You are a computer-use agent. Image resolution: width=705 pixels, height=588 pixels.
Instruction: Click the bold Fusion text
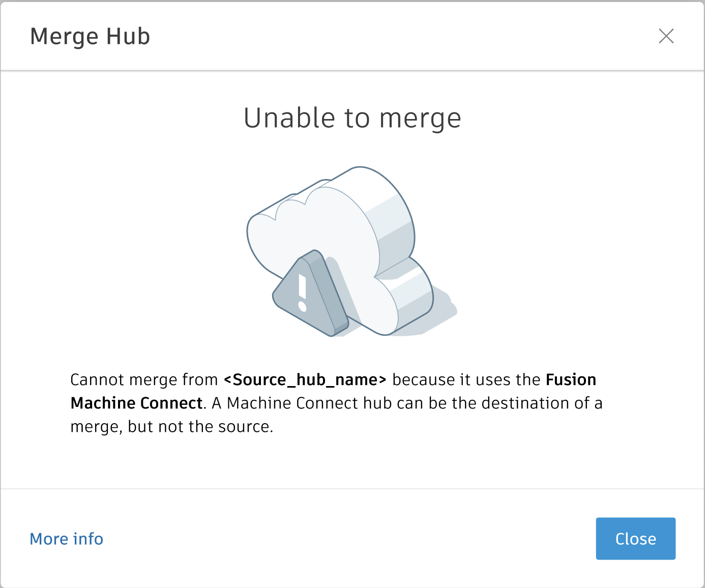(571, 380)
